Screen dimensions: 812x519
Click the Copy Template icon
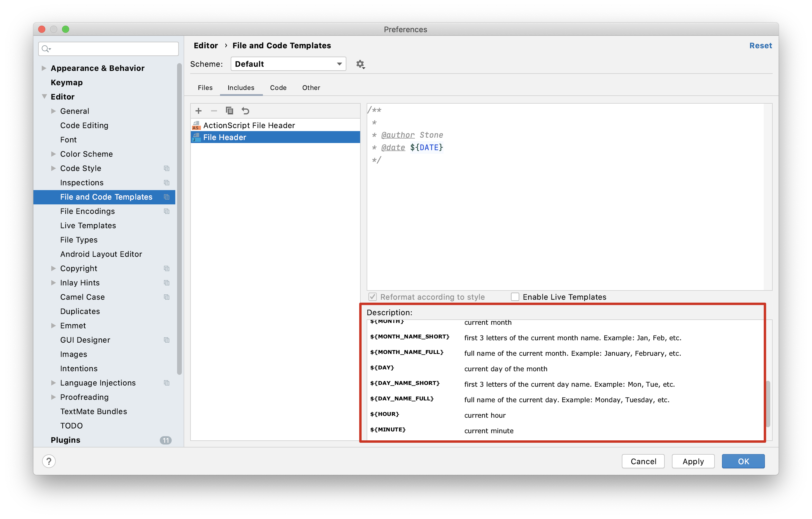point(230,111)
